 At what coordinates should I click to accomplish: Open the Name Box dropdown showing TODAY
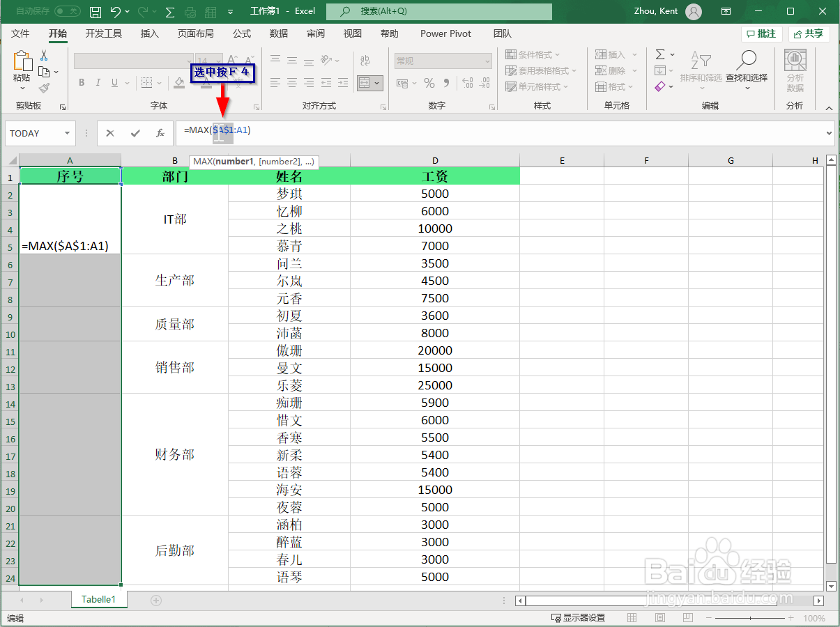[x=68, y=133]
